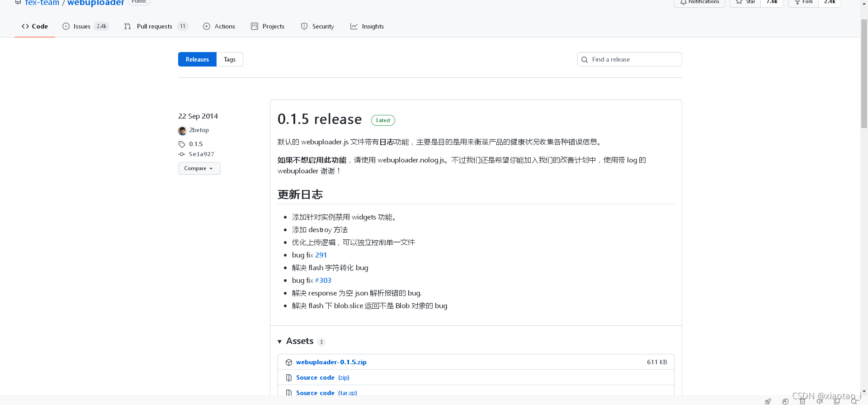Viewport: 868px width, 405px height.
Task: Open the webuploader repository link
Action: [x=96, y=3]
